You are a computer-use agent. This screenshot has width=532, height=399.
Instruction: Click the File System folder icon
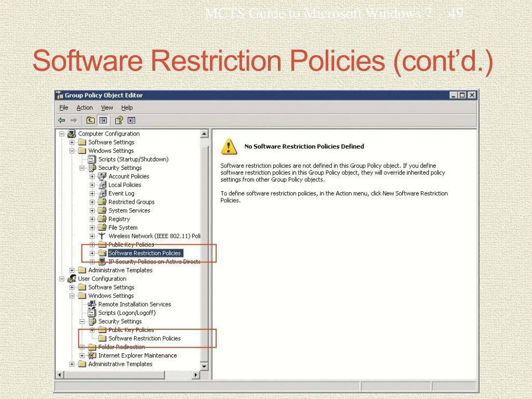(102, 228)
